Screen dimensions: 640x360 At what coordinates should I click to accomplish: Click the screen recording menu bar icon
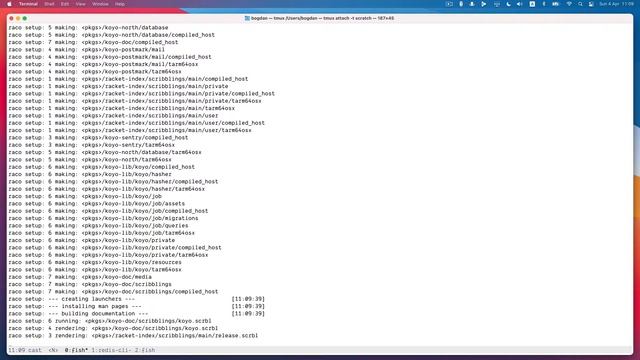tap(449, 4)
